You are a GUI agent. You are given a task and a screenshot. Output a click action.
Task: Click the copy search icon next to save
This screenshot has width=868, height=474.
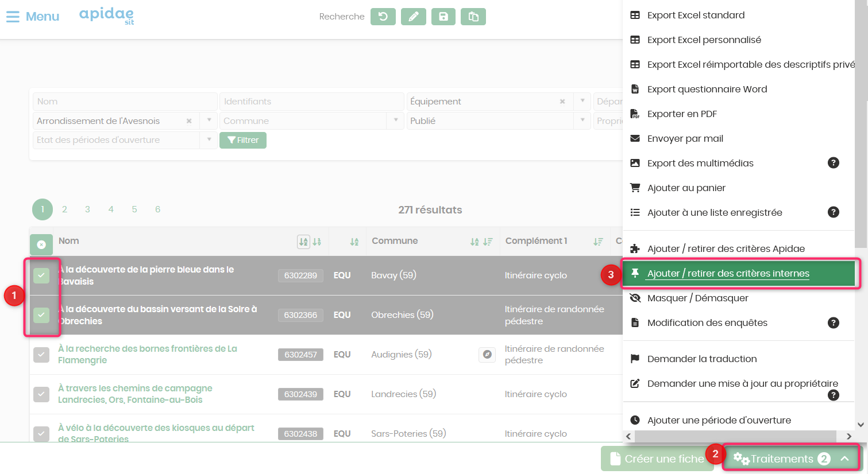tap(473, 17)
